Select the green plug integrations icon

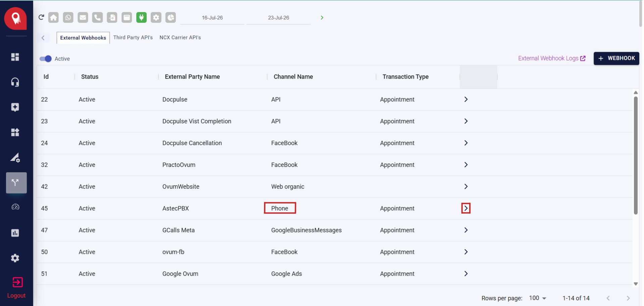tap(141, 17)
